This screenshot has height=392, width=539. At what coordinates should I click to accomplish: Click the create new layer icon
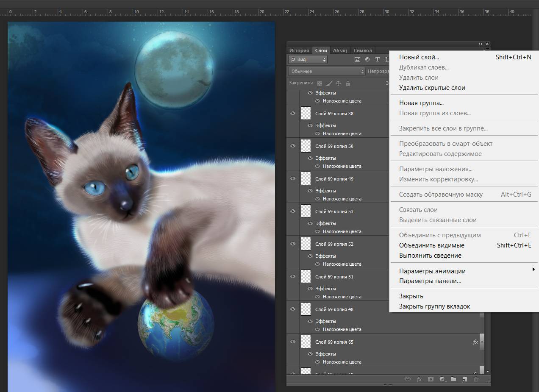click(x=465, y=379)
